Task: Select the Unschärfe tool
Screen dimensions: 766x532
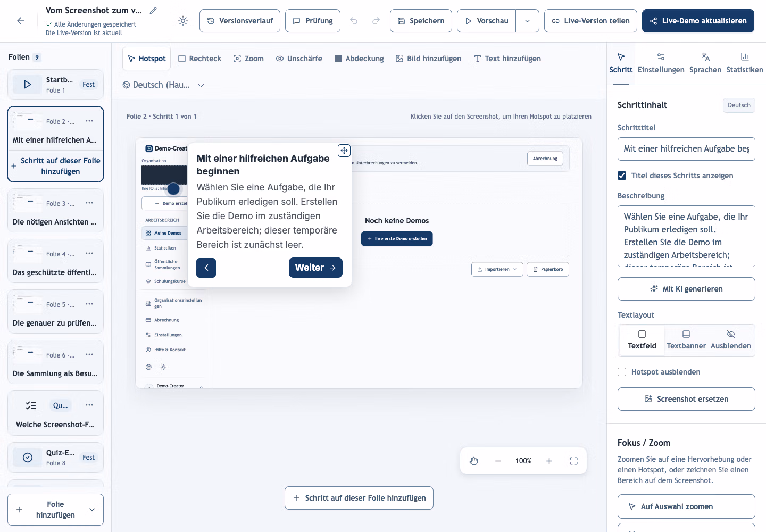Action: 299,59
